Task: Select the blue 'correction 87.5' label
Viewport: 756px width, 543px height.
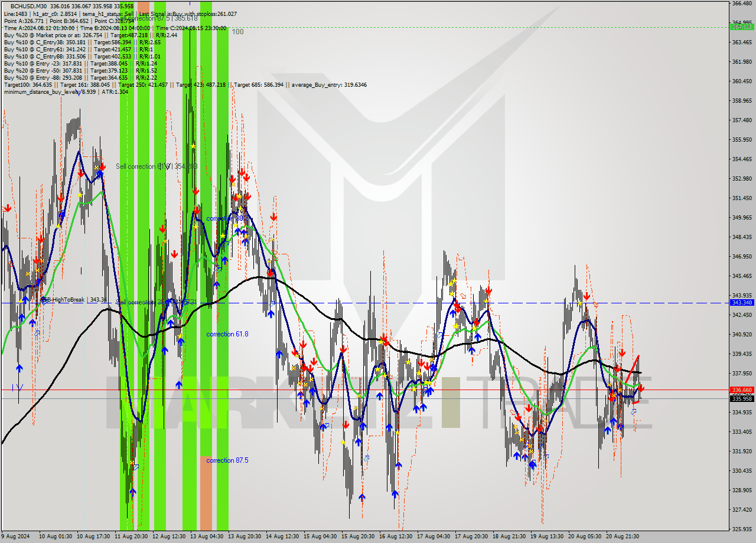Action: tap(227, 460)
